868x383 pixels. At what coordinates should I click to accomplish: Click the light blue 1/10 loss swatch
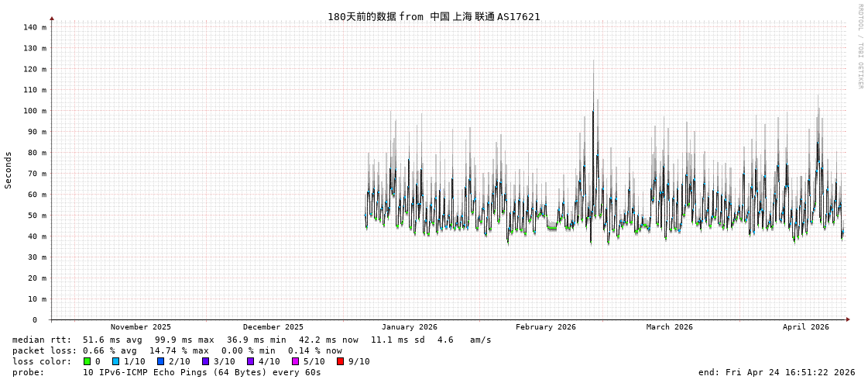pos(115,361)
